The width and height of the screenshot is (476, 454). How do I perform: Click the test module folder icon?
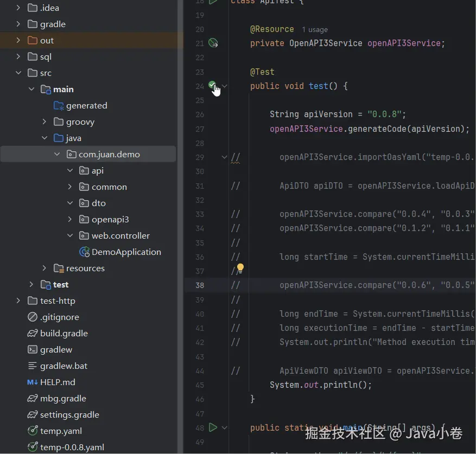[x=46, y=285]
